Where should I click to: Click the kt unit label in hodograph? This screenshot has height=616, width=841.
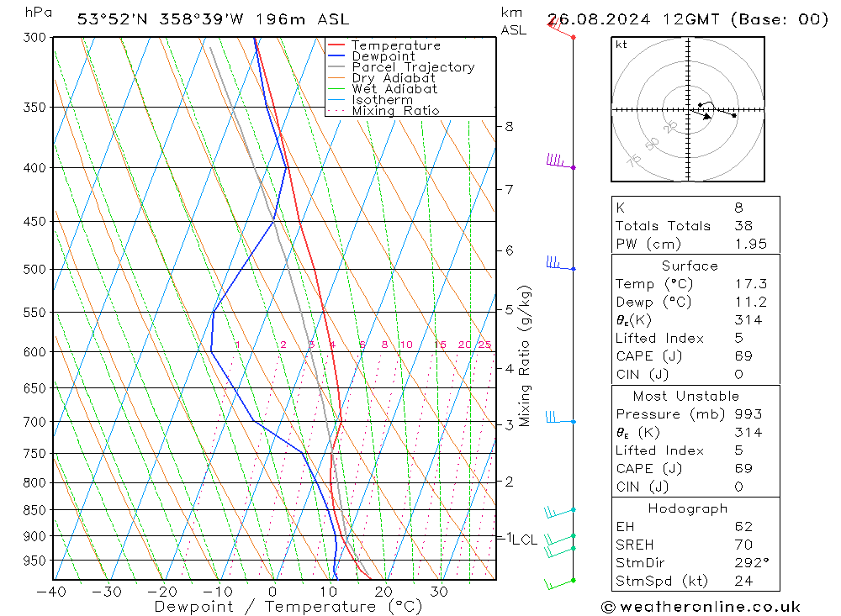[x=621, y=45]
